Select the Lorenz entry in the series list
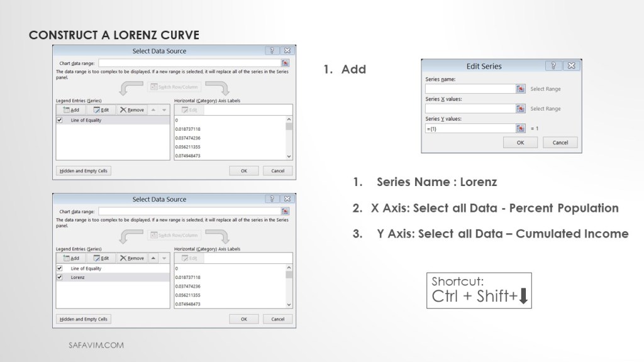Screen dimensions: 644x362 click(x=78, y=277)
